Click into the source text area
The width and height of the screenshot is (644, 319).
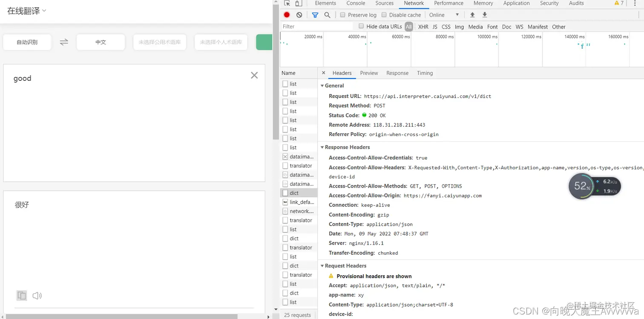coord(134,123)
